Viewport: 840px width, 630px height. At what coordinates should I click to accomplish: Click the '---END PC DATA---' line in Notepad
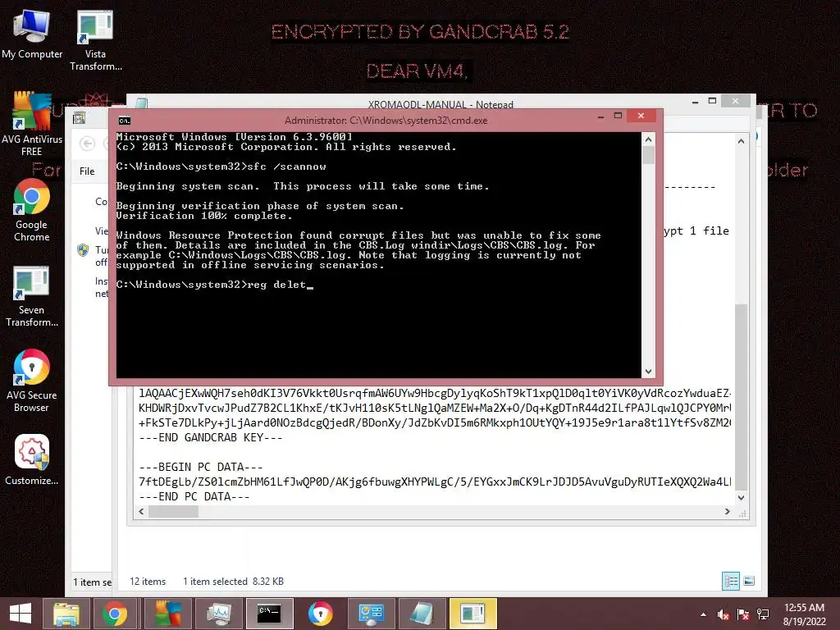click(x=194, y=496)
